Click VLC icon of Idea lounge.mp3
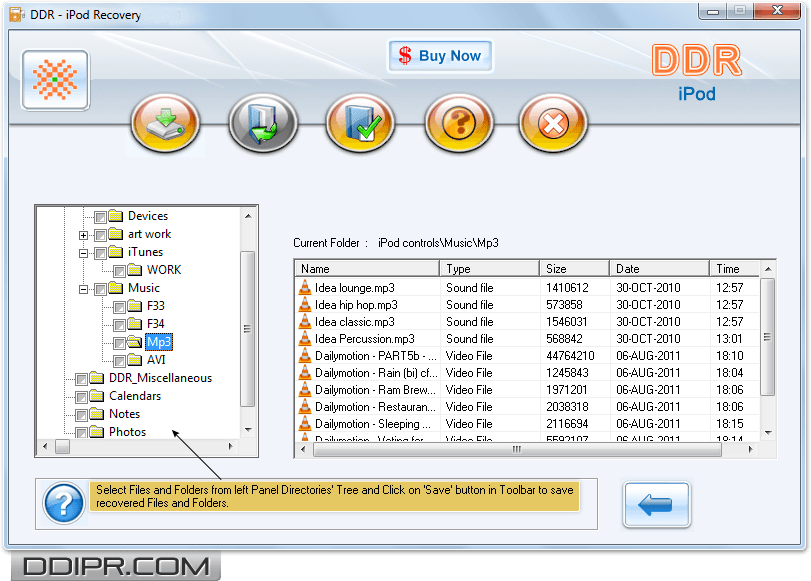The image size is (811, 581). pyautogui.click(x=305, y=287)
